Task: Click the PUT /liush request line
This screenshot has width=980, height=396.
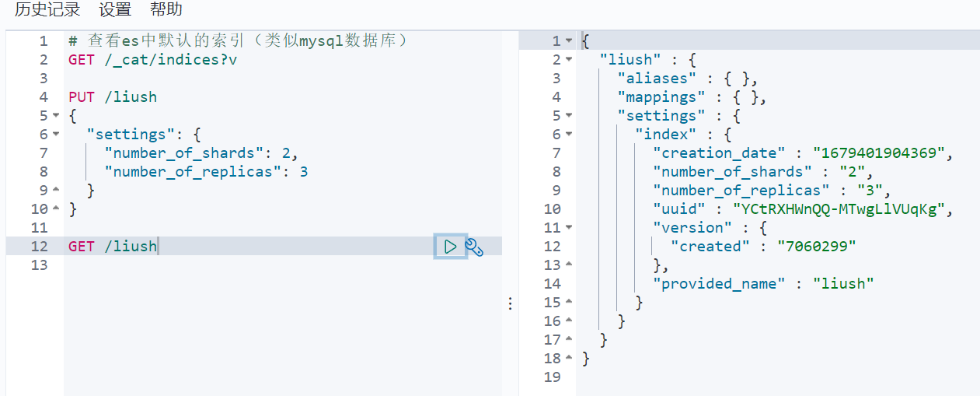Action: pos(113,97)
